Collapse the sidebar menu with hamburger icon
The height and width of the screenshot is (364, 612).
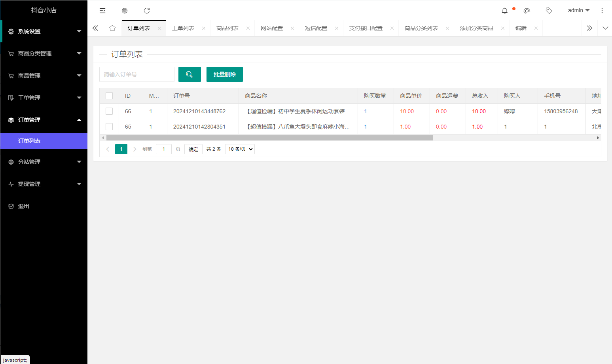(x=102, y=10)
